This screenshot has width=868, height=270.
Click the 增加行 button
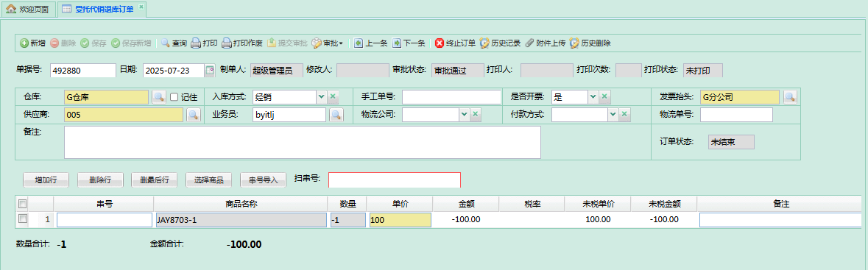coord(46,180)
